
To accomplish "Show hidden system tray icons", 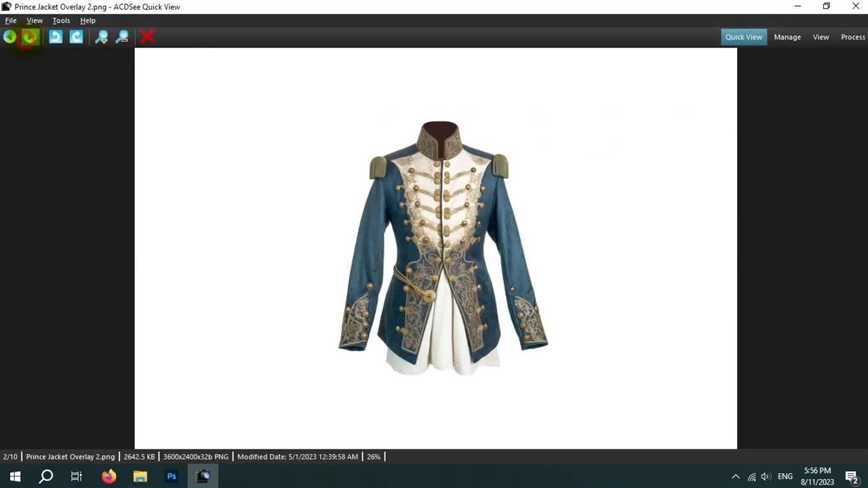I will 736,476.
